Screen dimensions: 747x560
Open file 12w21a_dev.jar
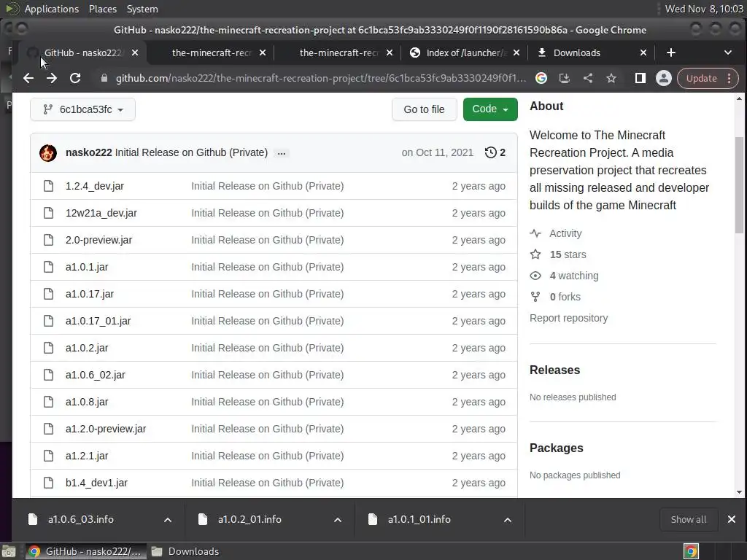101,213
